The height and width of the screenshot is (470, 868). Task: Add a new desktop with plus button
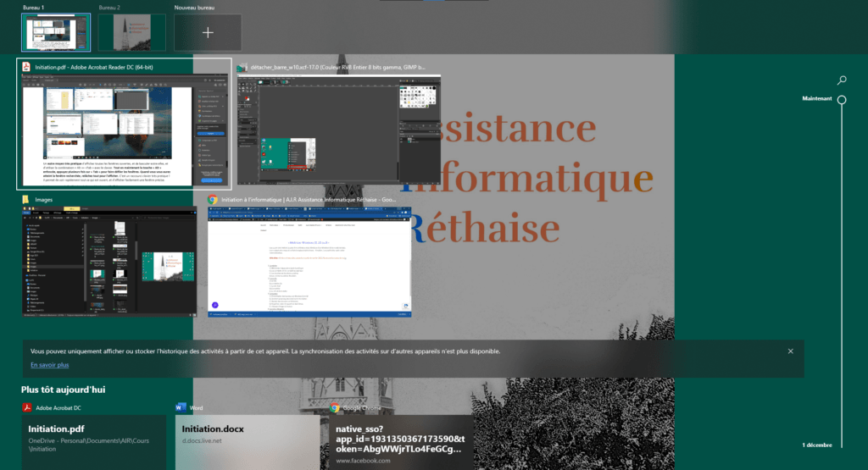208,33
